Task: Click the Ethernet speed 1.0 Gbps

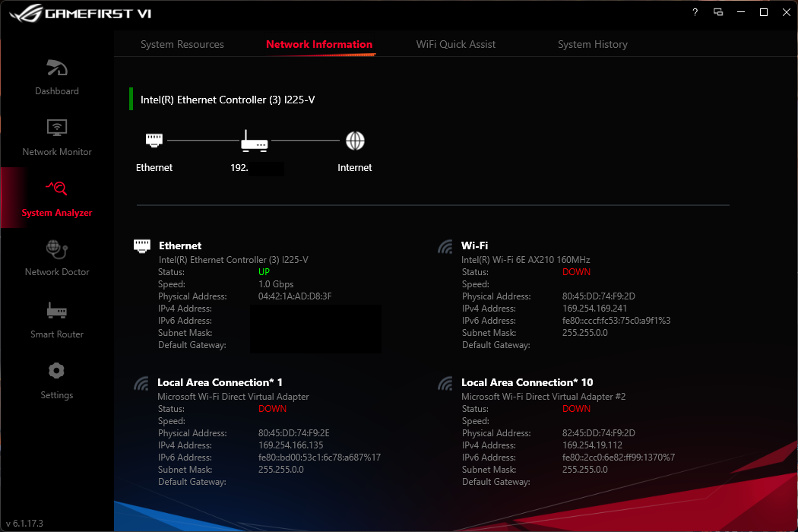Action: click(276, 284)
